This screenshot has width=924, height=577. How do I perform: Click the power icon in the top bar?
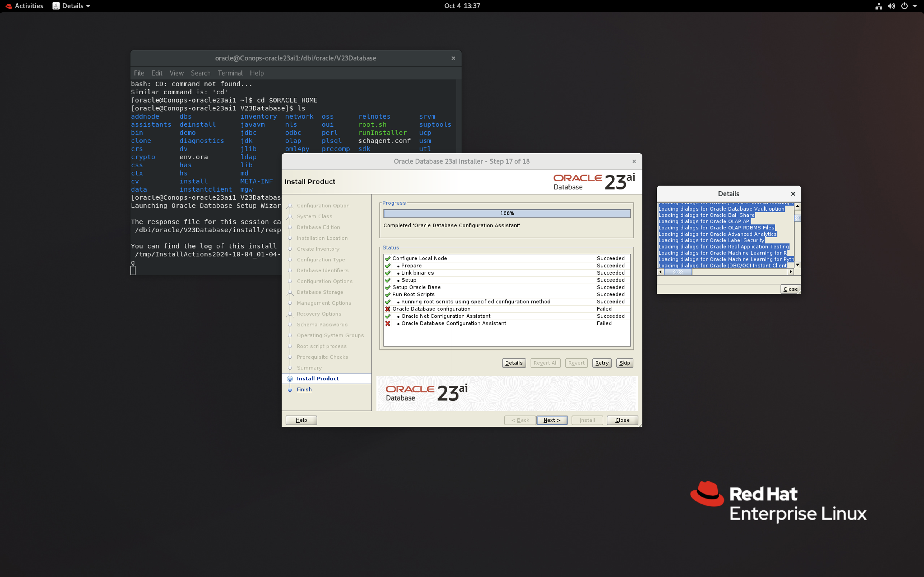[904, 6]
